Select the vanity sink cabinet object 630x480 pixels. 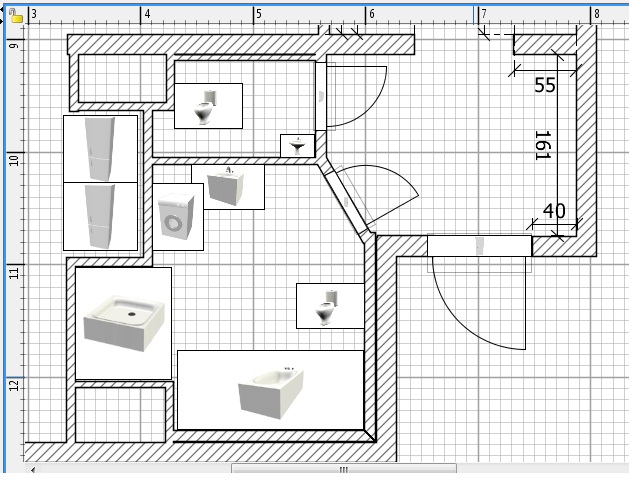[228, 187]
